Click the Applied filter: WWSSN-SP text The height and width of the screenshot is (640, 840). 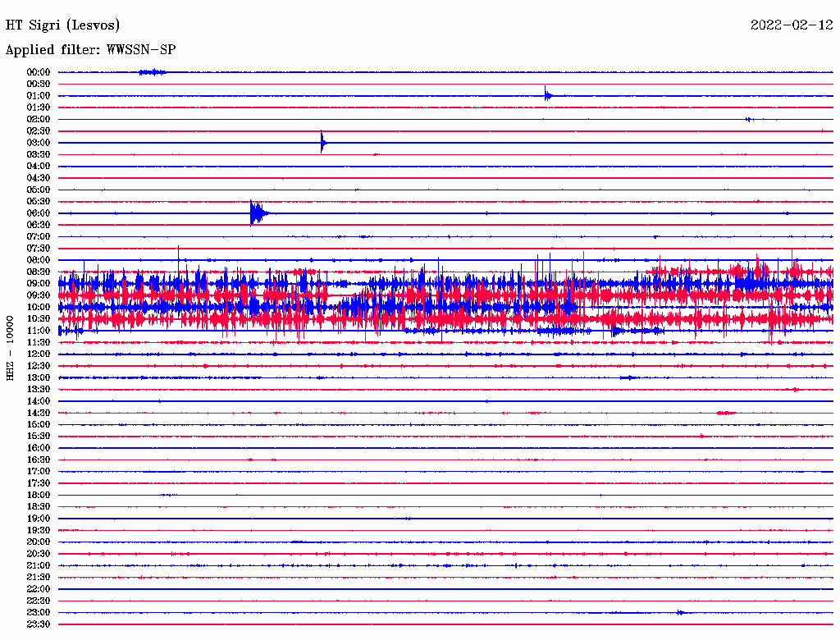90,50
